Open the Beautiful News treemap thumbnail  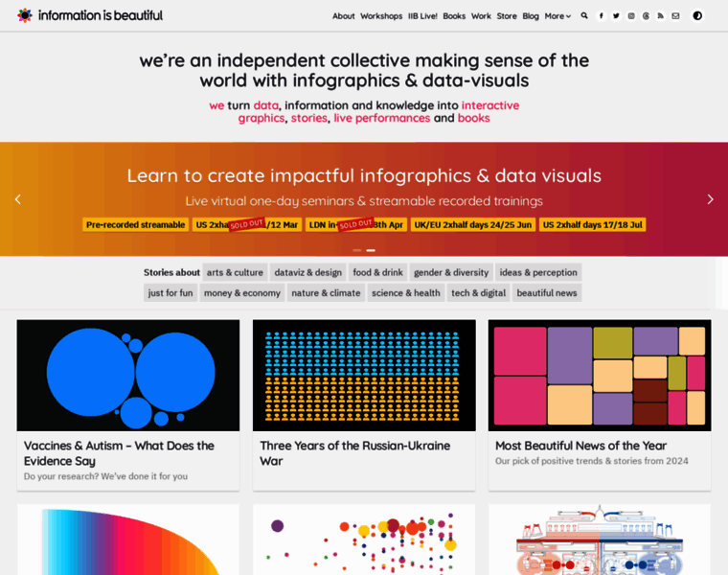(x=600, y=376)
